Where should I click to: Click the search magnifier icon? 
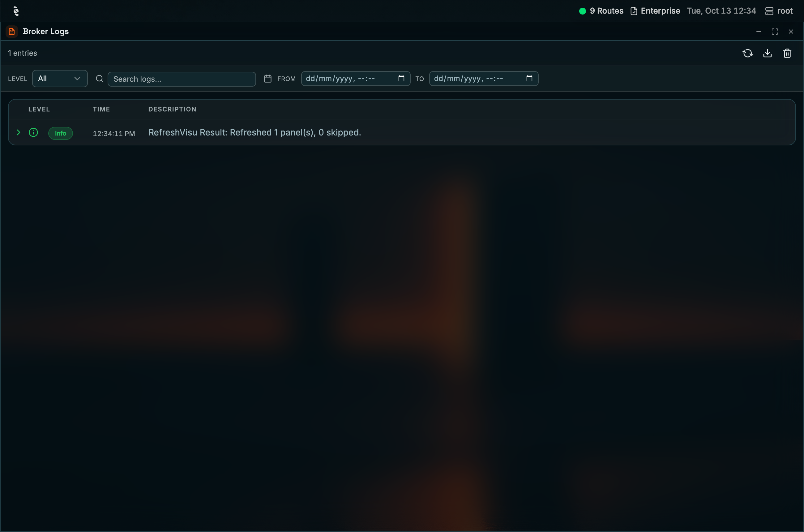tap(99, 79)
